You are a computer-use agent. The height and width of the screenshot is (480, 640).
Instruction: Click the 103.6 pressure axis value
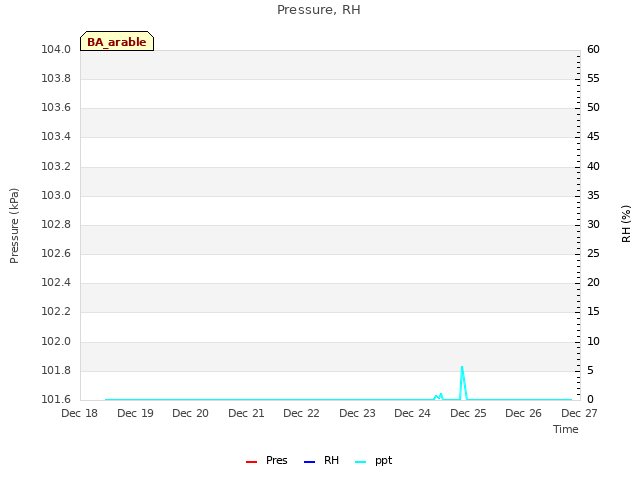click(56, 107)
